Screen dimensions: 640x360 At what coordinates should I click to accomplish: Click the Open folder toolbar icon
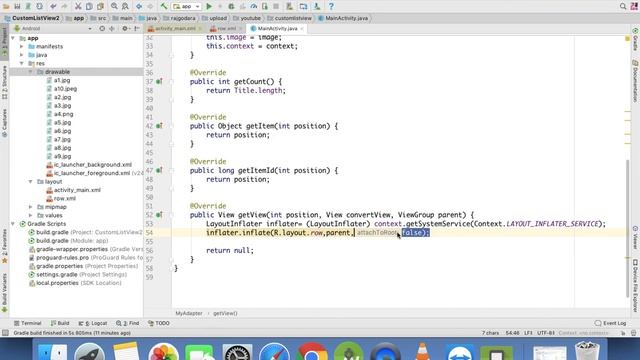[6, 7]
